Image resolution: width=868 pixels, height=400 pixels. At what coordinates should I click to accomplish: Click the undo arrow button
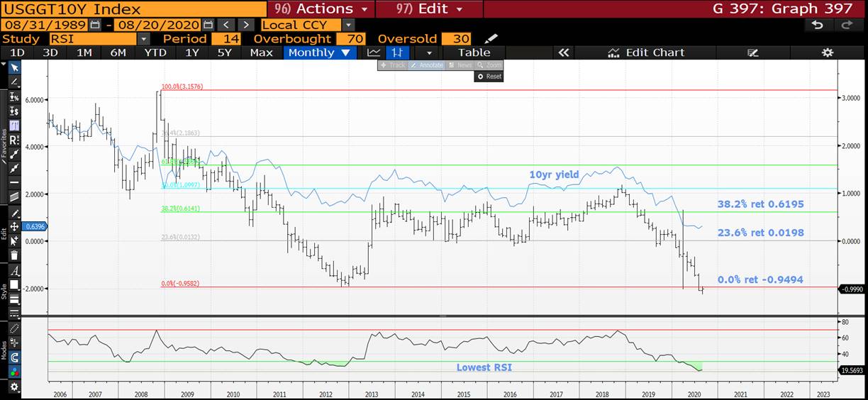click(818, 24)
